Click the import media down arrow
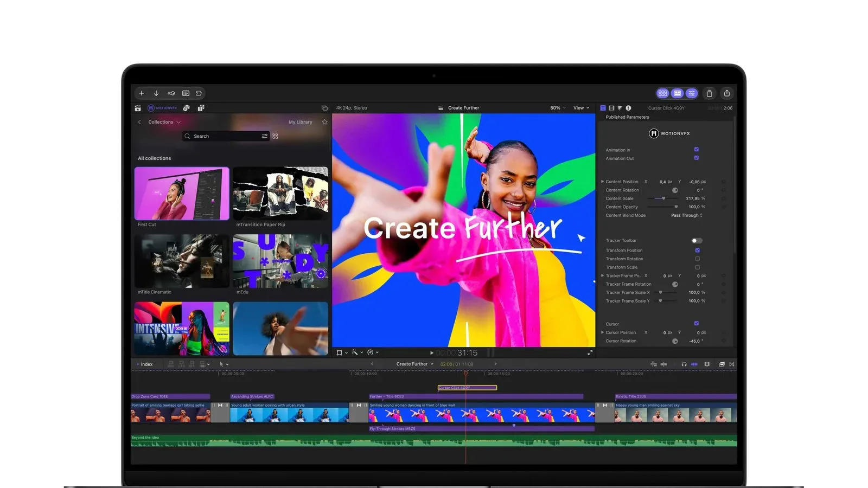 pyautogui.click(x=156, y=93)
